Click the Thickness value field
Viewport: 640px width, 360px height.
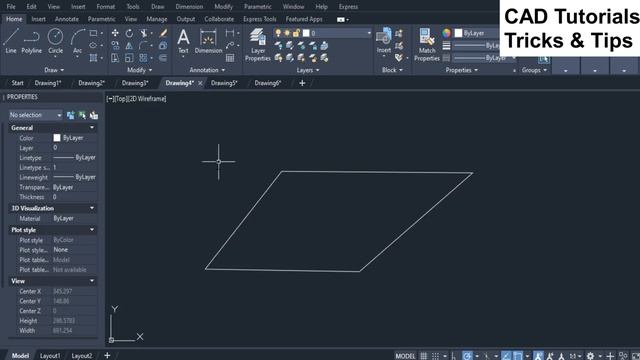(75, 197)
